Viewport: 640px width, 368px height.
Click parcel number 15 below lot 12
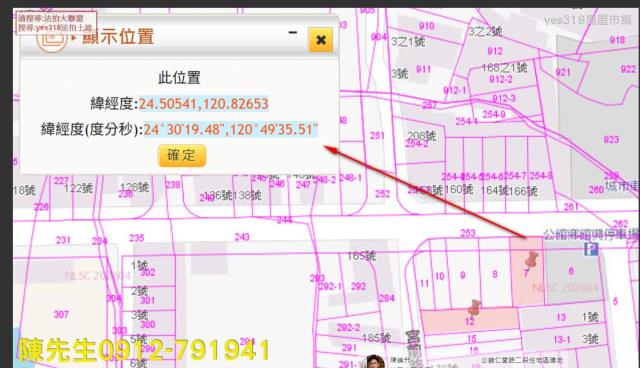coord(472,339)
